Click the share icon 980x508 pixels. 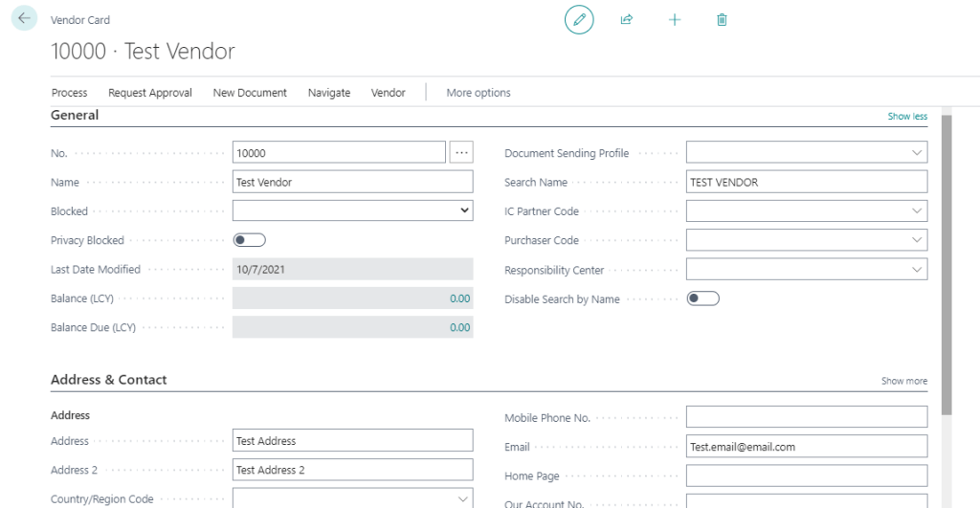(x=627, y=19)
